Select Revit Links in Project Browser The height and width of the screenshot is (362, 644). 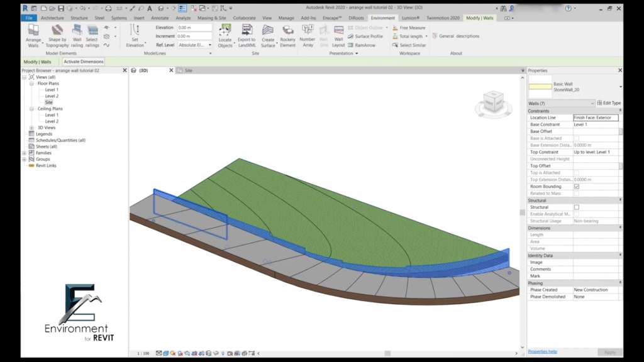tap(46, 166)
